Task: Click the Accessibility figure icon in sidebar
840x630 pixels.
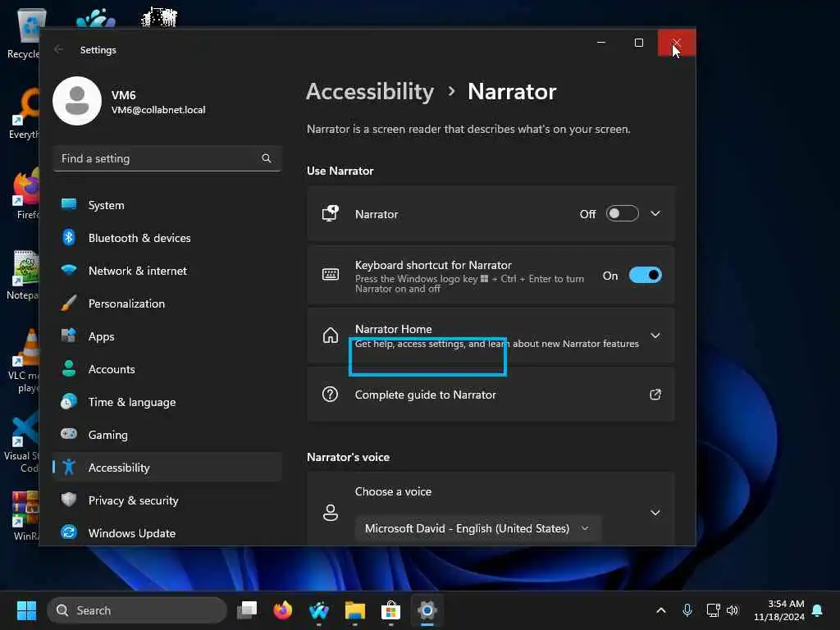Action: click(x=69, y=467)
